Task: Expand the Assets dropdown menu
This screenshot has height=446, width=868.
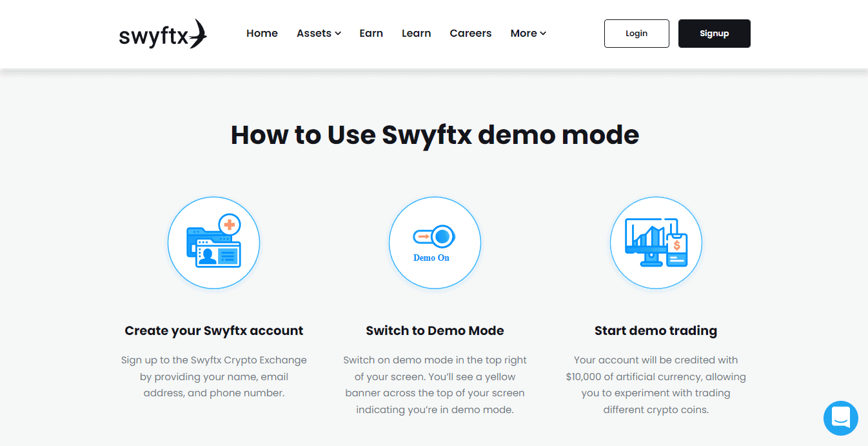Action: [319, 34]
